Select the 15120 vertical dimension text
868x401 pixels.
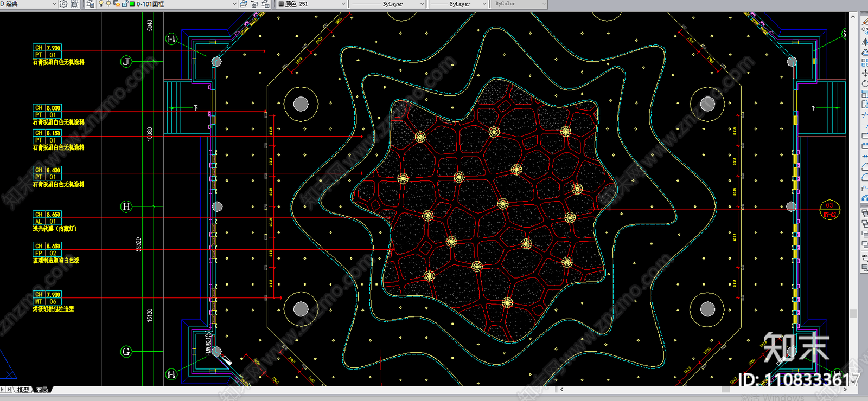(150, 314)
